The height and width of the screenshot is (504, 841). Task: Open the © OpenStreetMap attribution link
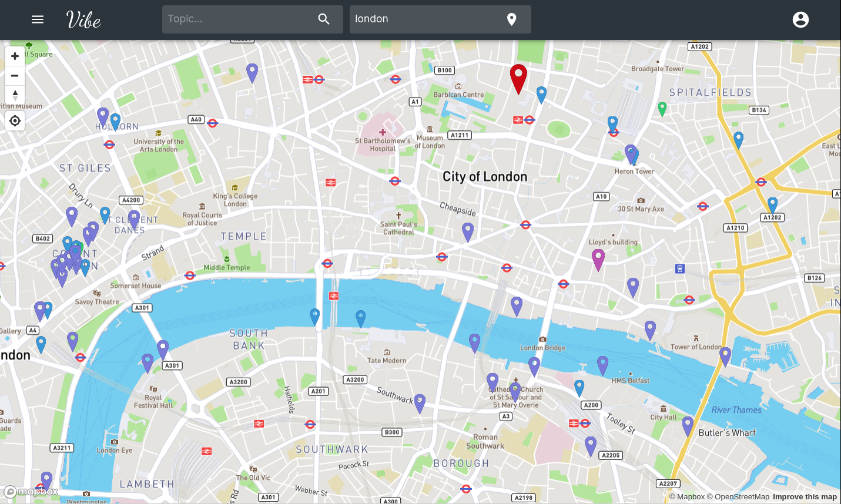click(738, 497)
